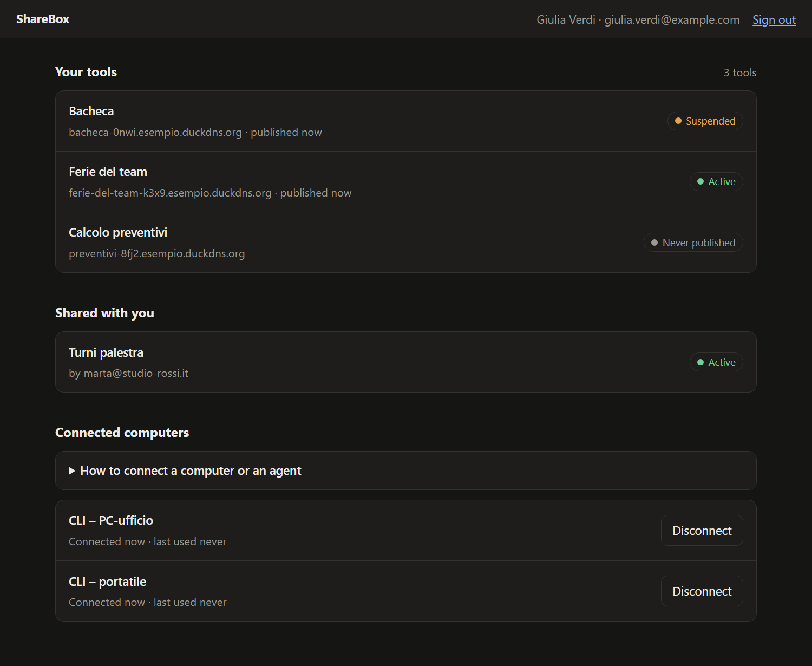Screen dimensions: 812x666
Task: Open the Turni palestra shared tool
Action: point(406,362)
